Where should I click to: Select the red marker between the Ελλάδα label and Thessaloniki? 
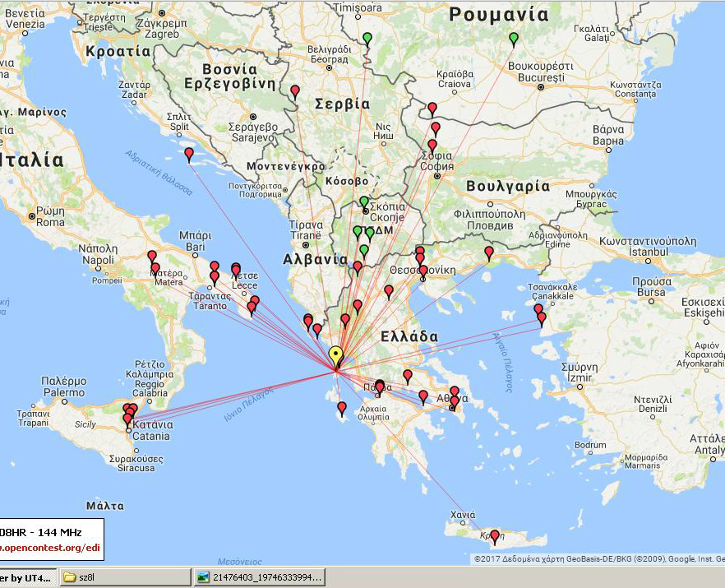(389, 291)
